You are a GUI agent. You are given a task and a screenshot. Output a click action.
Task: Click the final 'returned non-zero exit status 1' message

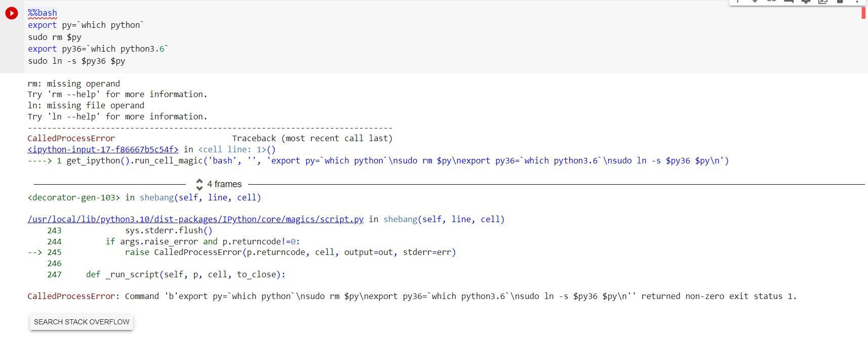(719, 296)
